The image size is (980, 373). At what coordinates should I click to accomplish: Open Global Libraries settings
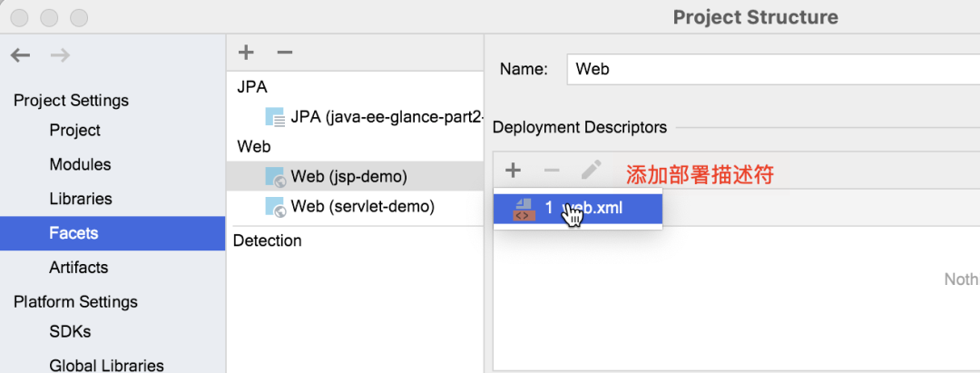[106, 365]
